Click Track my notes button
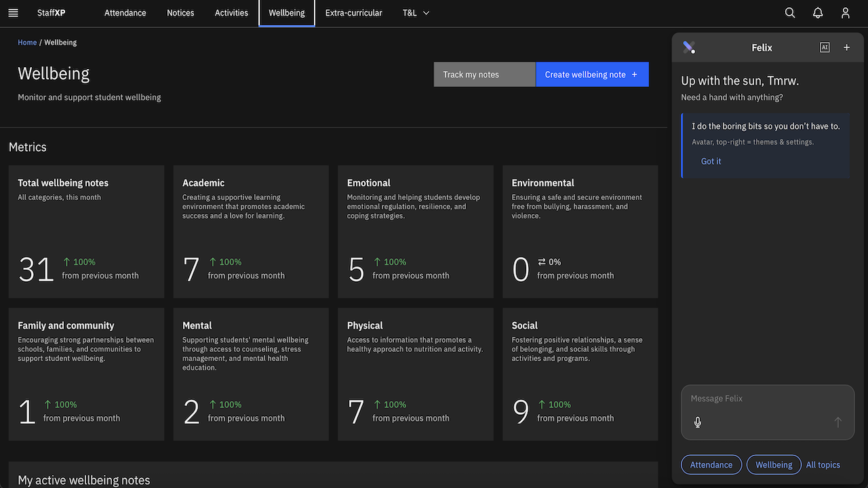Viewport: 868px width, 488px height. [x=485, y=75]
